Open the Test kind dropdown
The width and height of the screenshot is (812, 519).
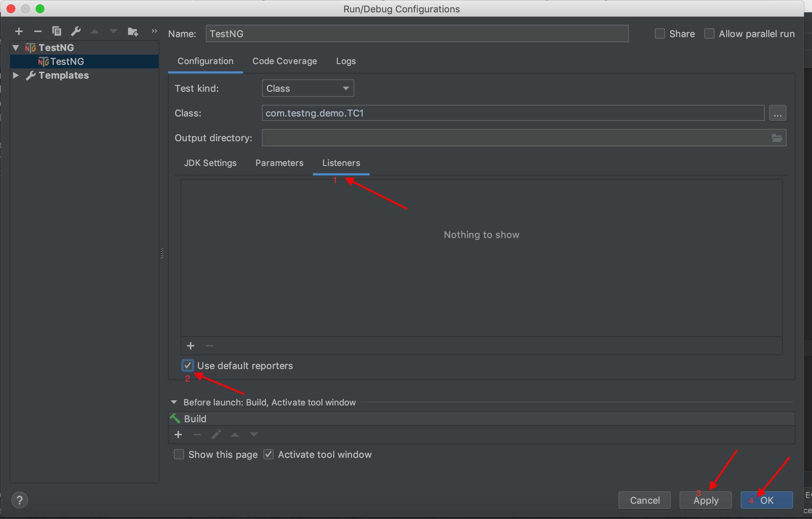click(308, 88)
